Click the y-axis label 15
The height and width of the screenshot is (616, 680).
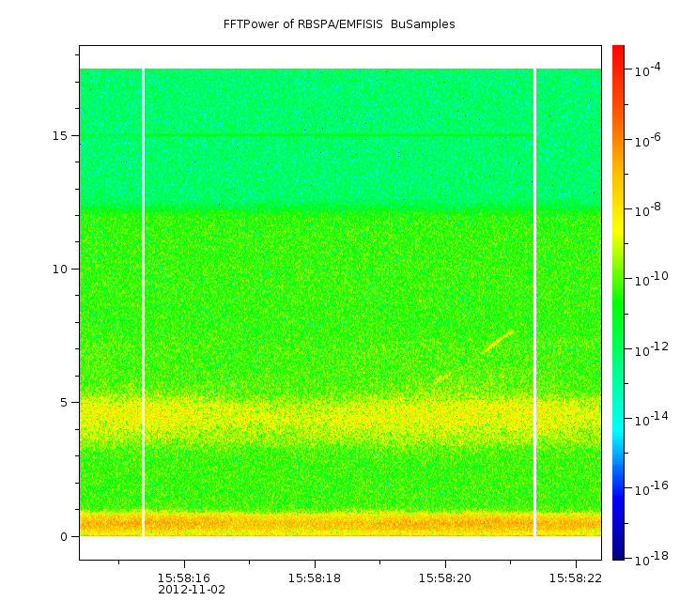click(60, 135)
